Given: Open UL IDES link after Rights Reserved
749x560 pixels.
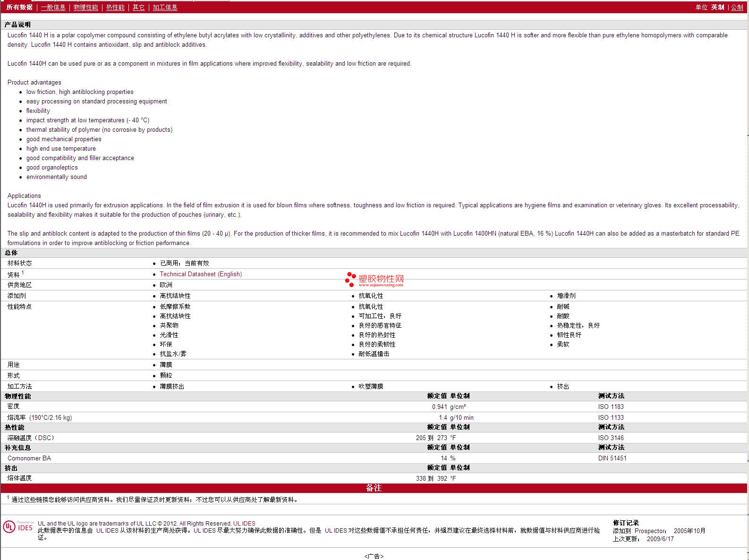Looking at the screenshot, I should point(244,523).
